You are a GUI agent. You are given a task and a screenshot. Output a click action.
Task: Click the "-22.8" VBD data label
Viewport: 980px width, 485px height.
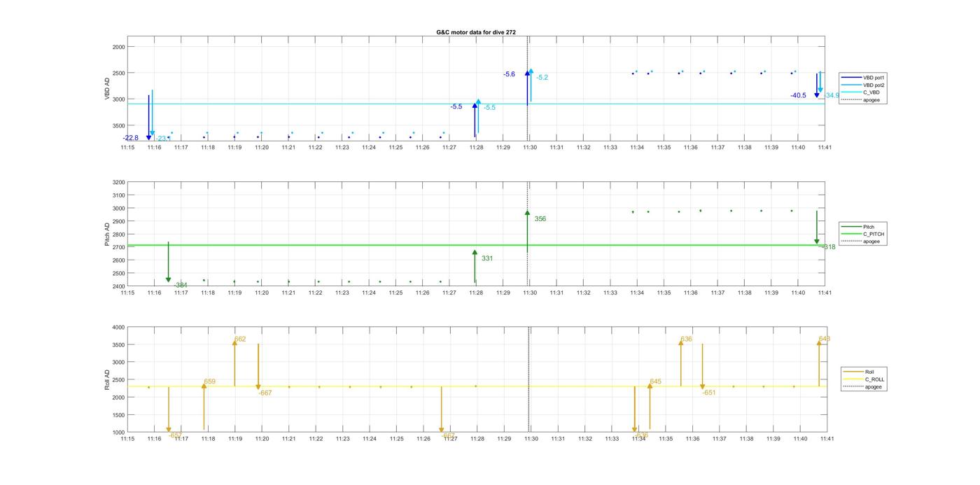[131, 138]
